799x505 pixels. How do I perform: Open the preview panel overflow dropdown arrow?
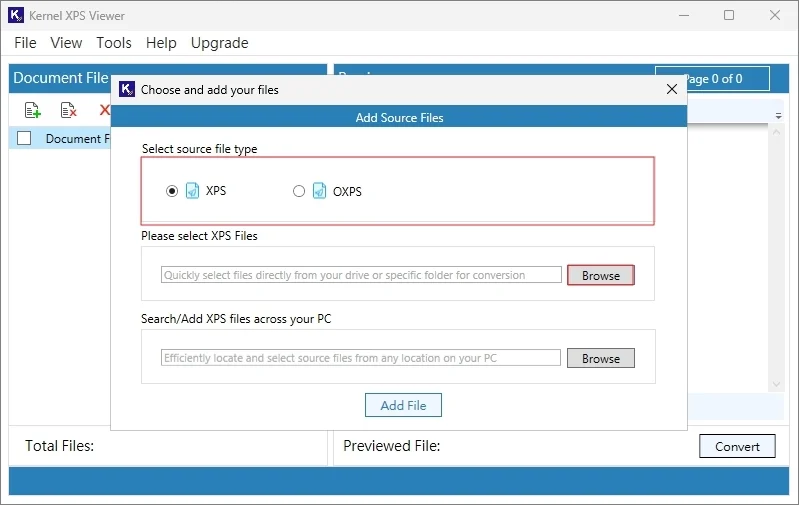(x=779, y=116)
